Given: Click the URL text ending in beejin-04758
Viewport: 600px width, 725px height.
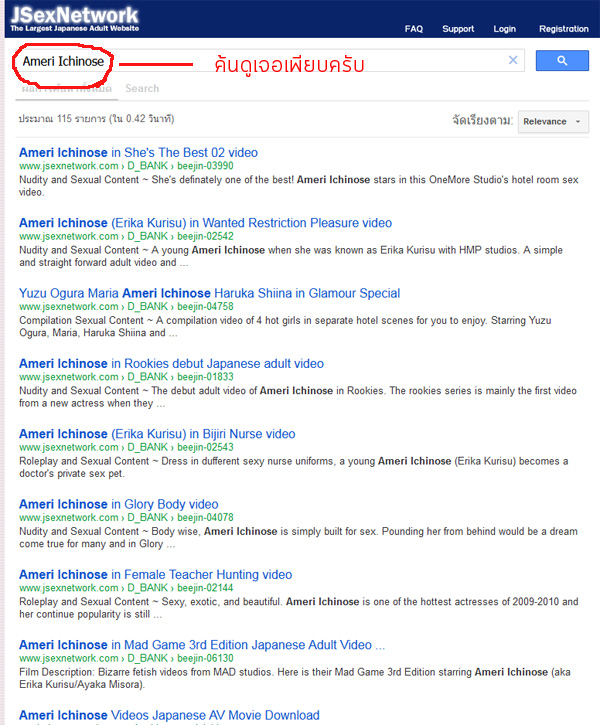Looking at the screenshot, I should click(x=126, y=307).
